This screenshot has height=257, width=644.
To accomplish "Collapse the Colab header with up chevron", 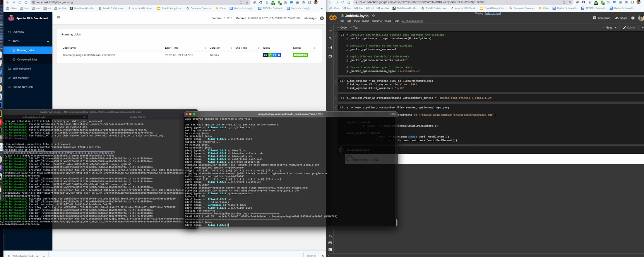I will pos(642,28).
